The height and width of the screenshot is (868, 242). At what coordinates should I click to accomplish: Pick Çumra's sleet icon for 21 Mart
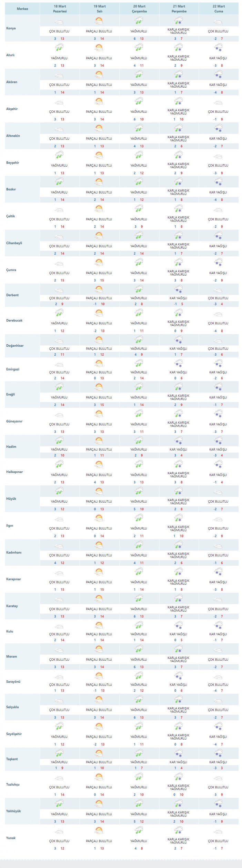click(178, 263)
